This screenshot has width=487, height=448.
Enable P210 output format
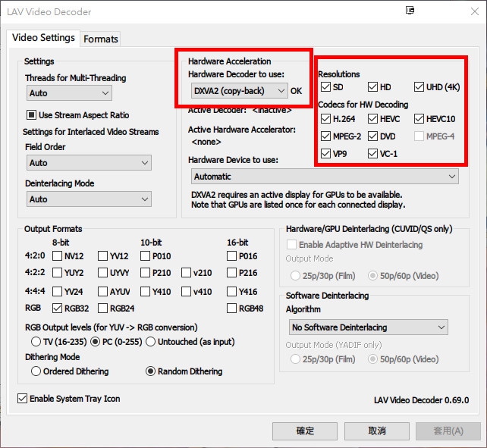[x=145, y=273]
